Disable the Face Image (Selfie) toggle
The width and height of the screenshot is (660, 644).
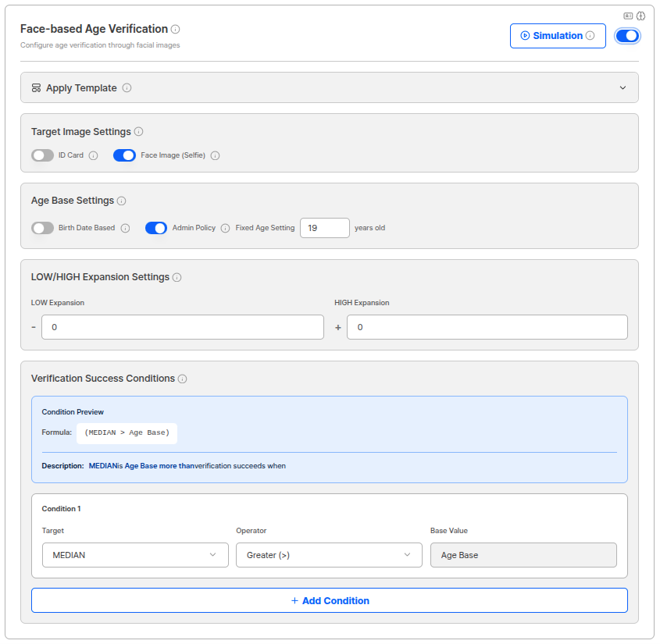click(124, 155)
